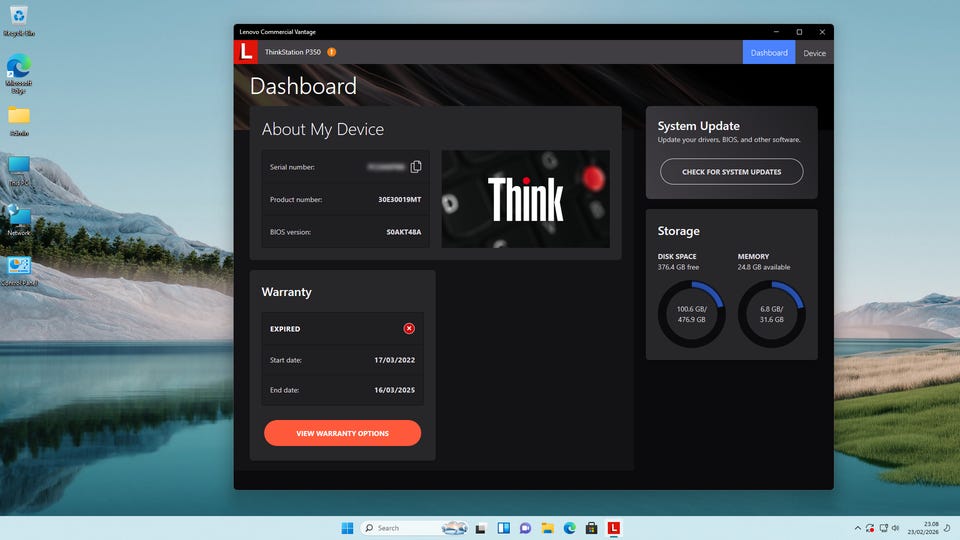Open Microsoft Store from the taskbar

click(x=592, y=528)
